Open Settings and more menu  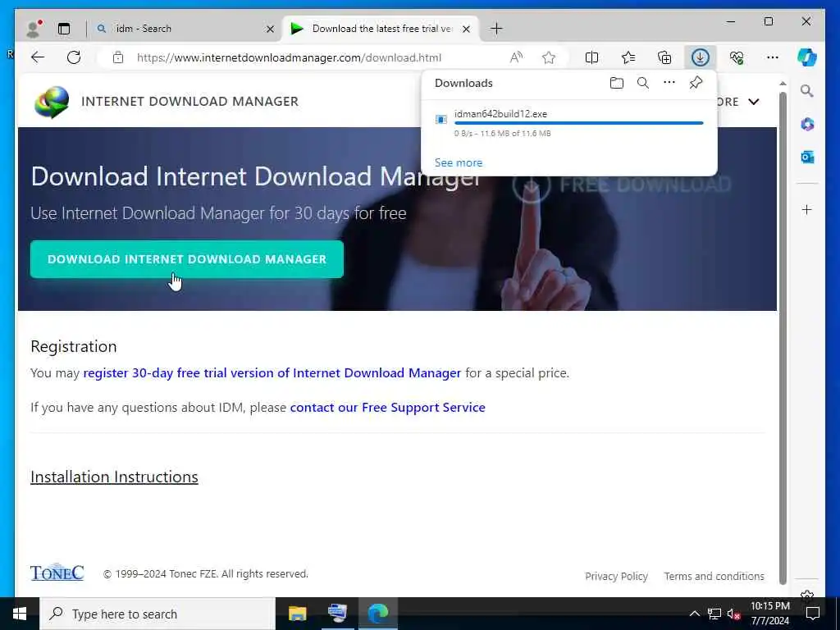point(773,57)
